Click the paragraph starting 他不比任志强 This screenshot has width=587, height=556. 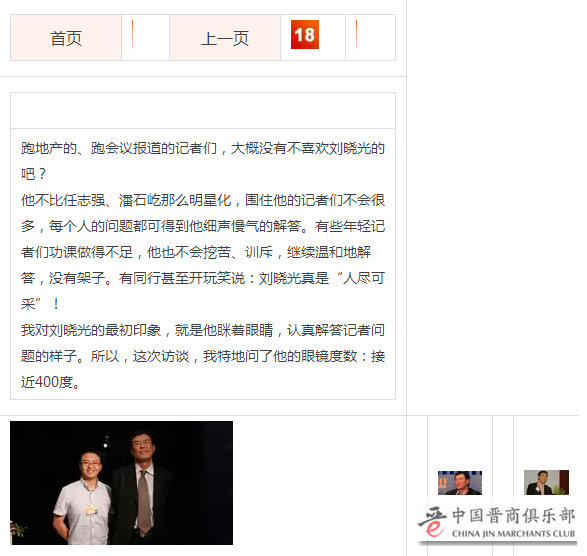point(203,252)
